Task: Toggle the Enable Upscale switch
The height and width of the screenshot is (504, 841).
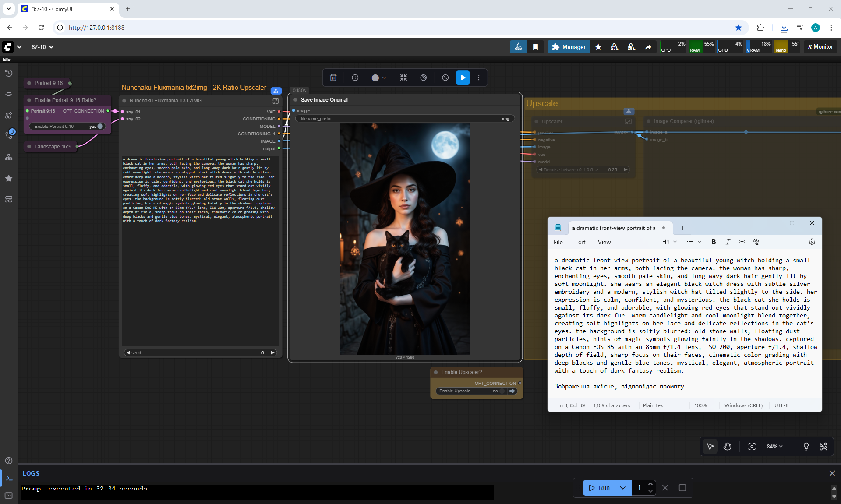Action: point(502,391)
